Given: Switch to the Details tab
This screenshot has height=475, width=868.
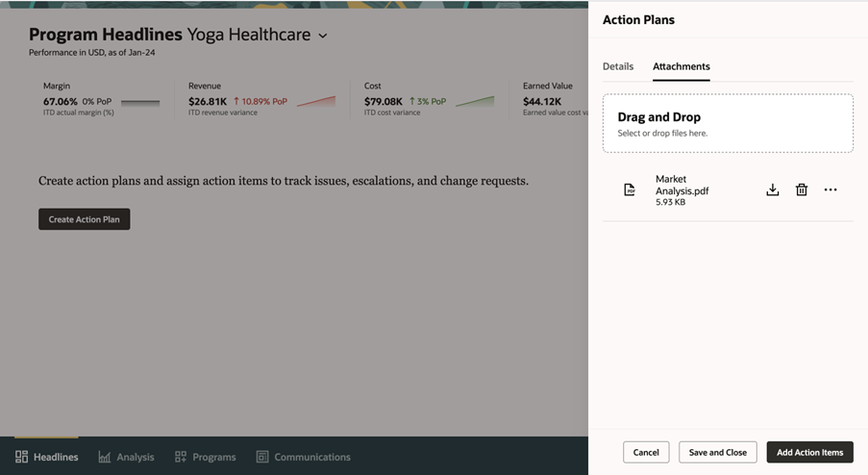Looking at the screenshot, I should (618, 66).
